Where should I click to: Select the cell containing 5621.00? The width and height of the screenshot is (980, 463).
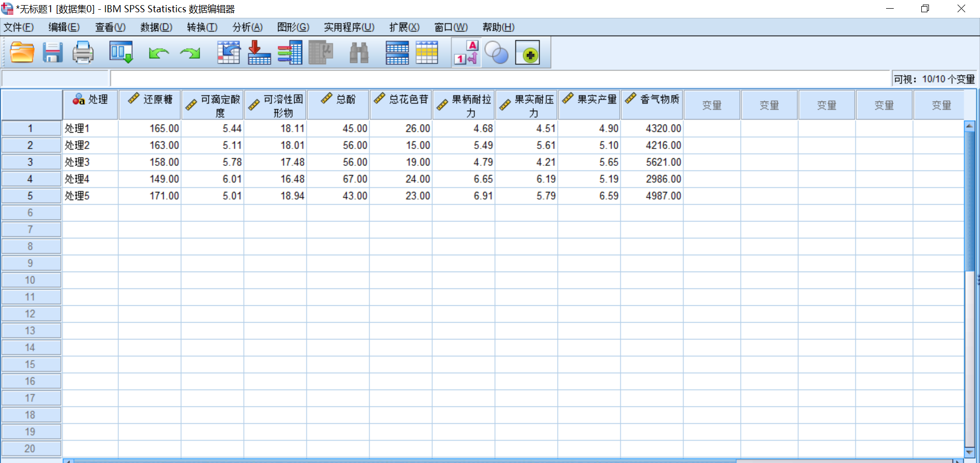pos(652,162)
